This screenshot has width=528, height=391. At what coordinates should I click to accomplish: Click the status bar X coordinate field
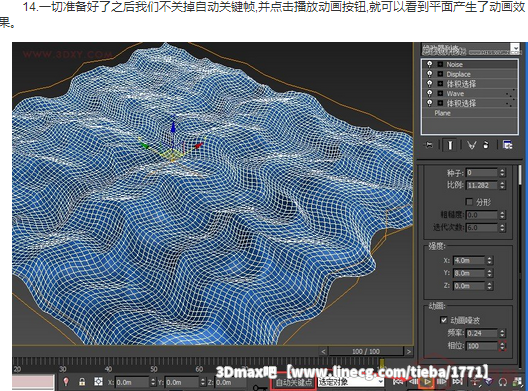[132, 382]
